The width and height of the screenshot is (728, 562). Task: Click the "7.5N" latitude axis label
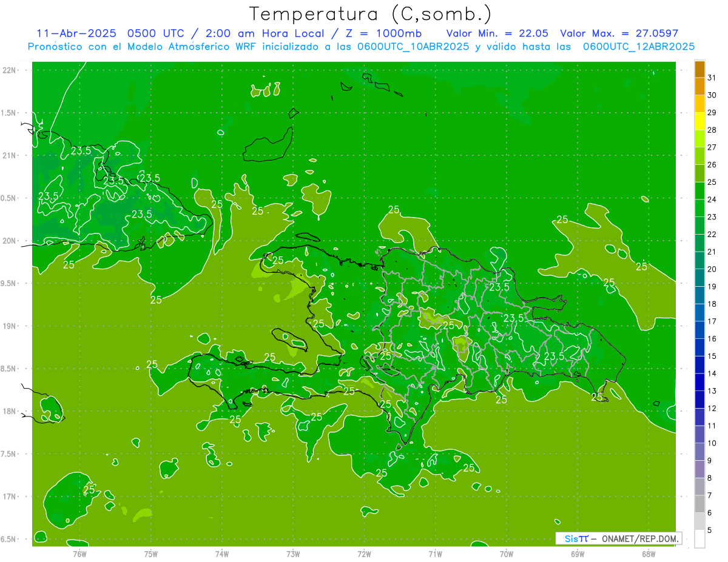tap(9, 454)
